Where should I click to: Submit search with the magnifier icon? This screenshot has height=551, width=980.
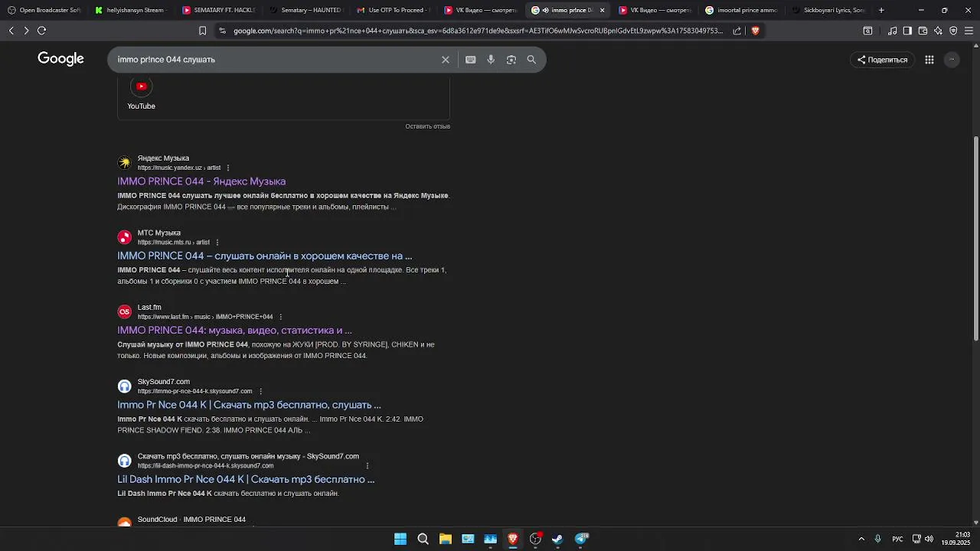(531, 60)
